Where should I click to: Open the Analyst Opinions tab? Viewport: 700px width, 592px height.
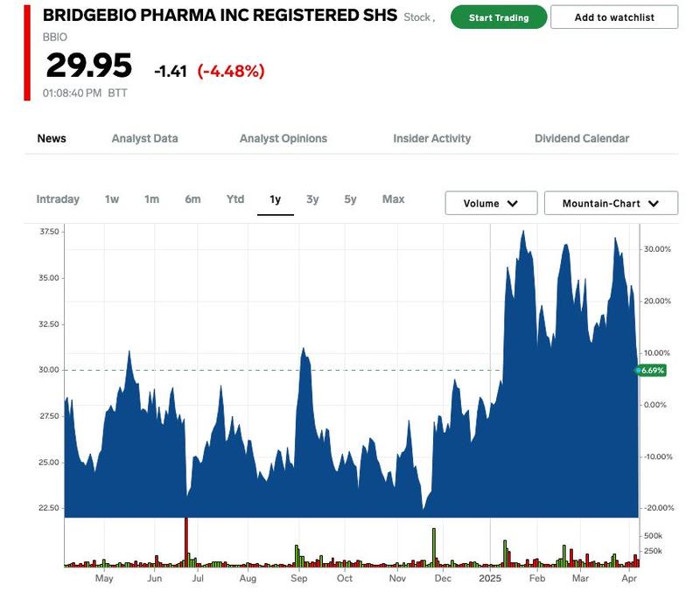283,138
